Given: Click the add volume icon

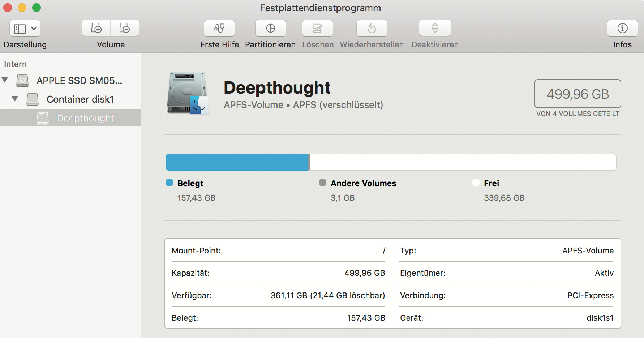Looking at the screenshot, I should tap(96, 28).
